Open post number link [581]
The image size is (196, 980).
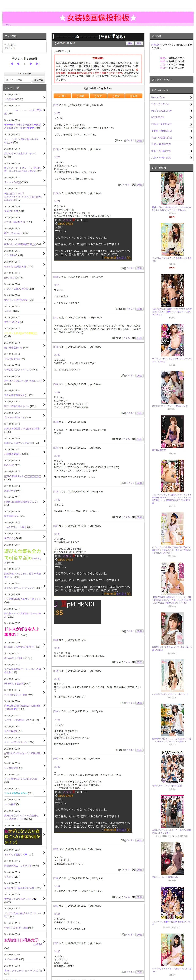56,317
